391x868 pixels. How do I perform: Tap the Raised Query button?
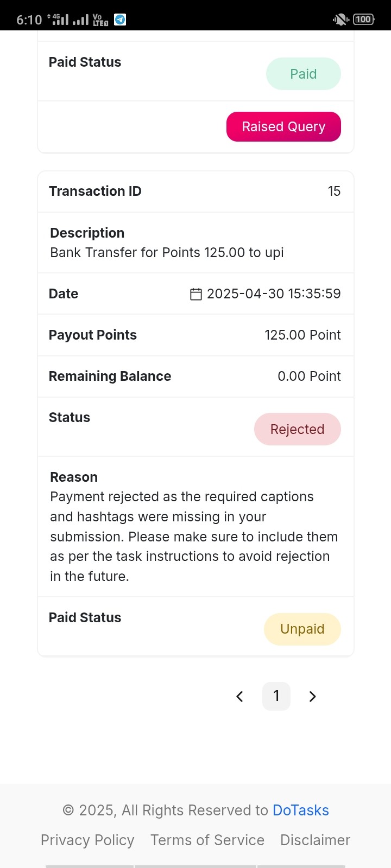283,126
